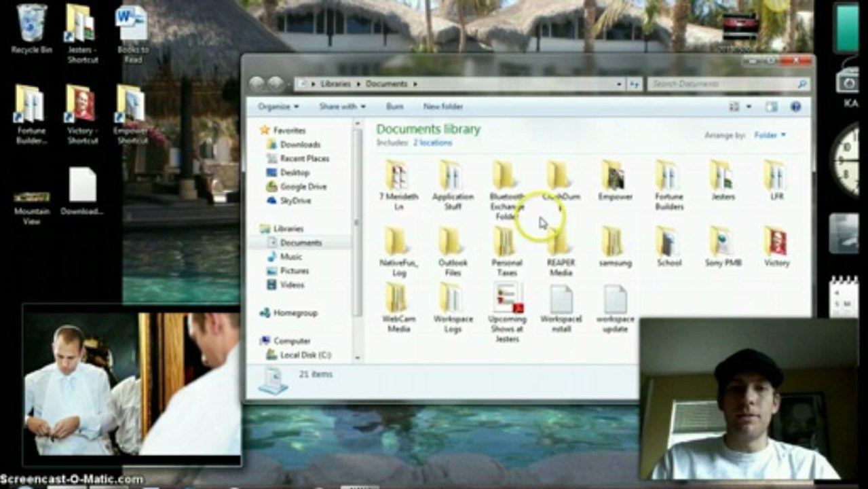
Task: Click the Explorer Forward navigation button
Action: pyautogui.click(x=275, y=84)
